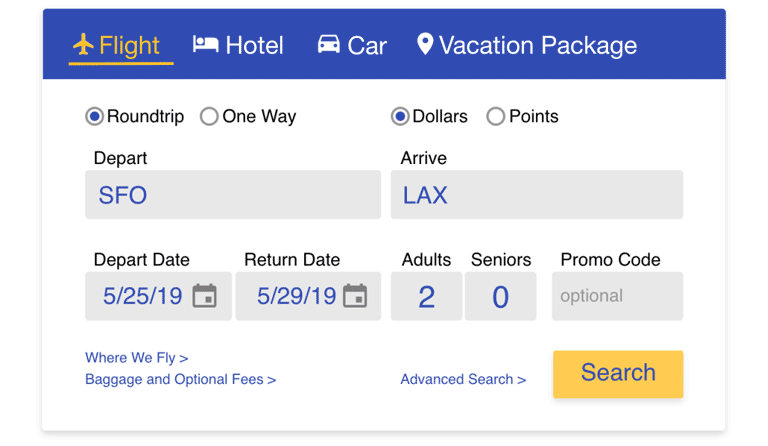This screenshot has width=768, height=446.
Task: Select the One Way radio button
Action: pos(209,117)
